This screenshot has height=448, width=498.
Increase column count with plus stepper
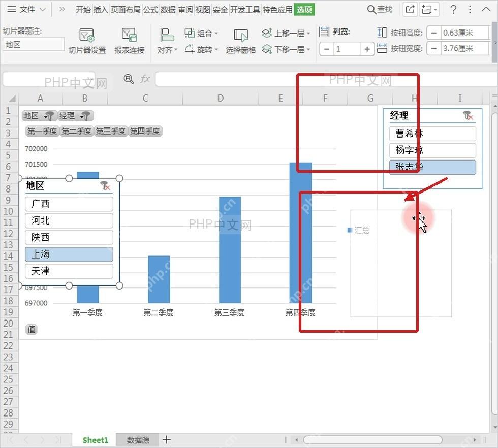point(367,49)
